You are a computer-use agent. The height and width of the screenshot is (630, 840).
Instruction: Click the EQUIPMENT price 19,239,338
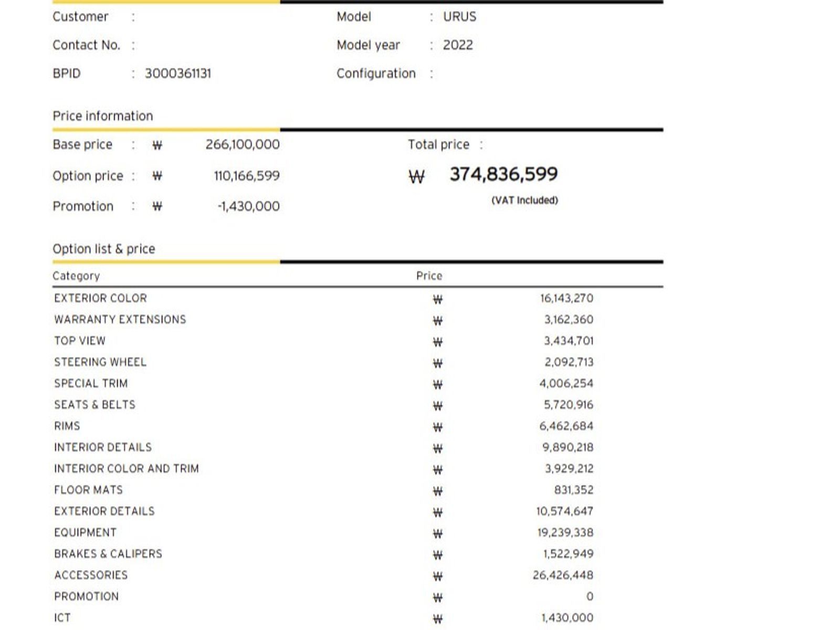click(565, 533)
